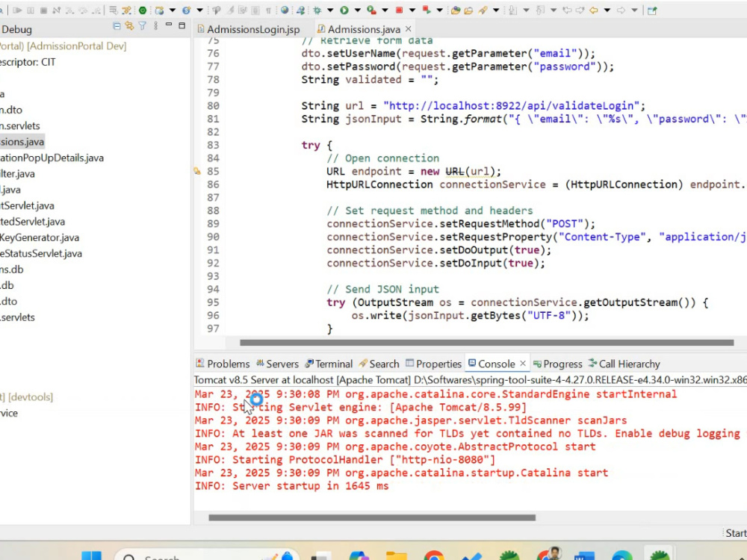The height and width of the screenshot is (560, 747).
Task: Open the Terminal view tab
Action: (x=329, y=364)
